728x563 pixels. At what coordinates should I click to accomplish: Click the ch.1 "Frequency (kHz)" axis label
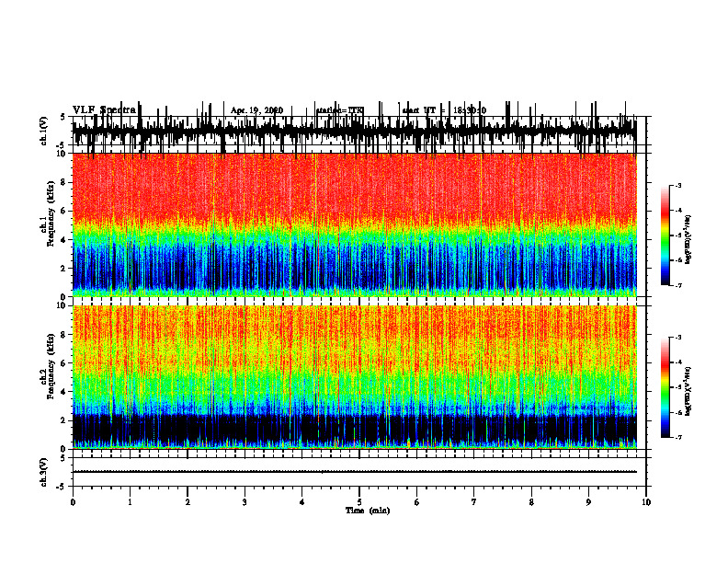[x=51, y=213]
